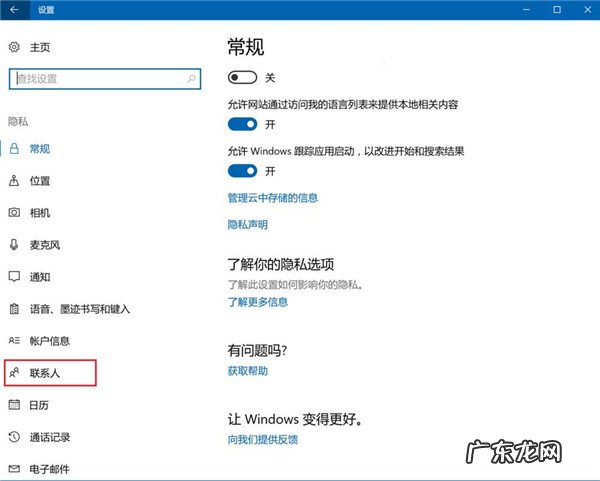The height and width of the screenshot is (481, 600).
Task: Minimize the 设置 window
Action: (x=527, y=10)
